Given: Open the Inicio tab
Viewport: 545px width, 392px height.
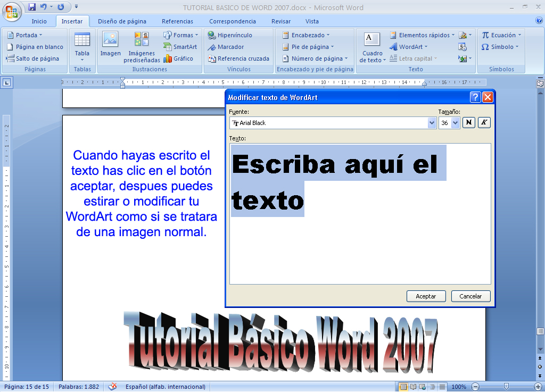Looking at the screenshot, I should pos(39,21).
